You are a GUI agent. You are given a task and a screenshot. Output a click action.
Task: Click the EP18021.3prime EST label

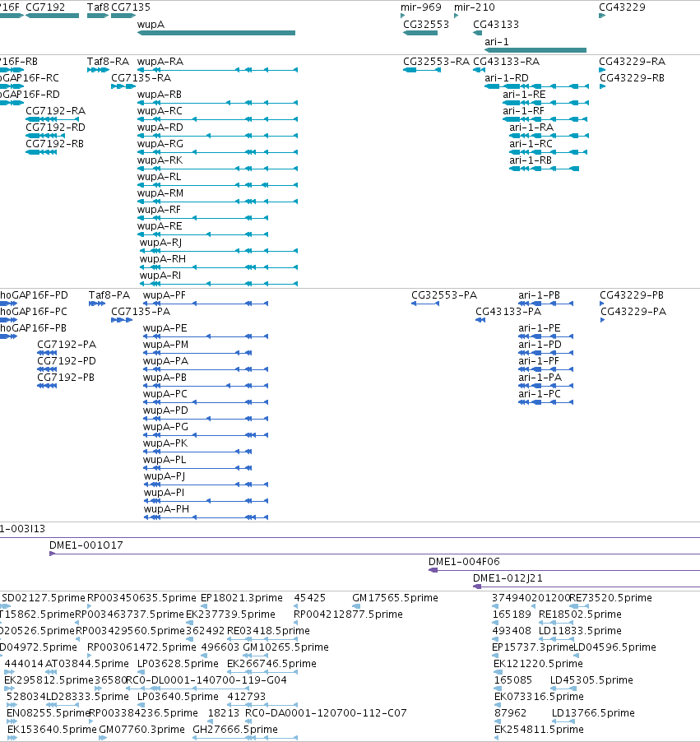pyautogui.click(x=241, y=598)
